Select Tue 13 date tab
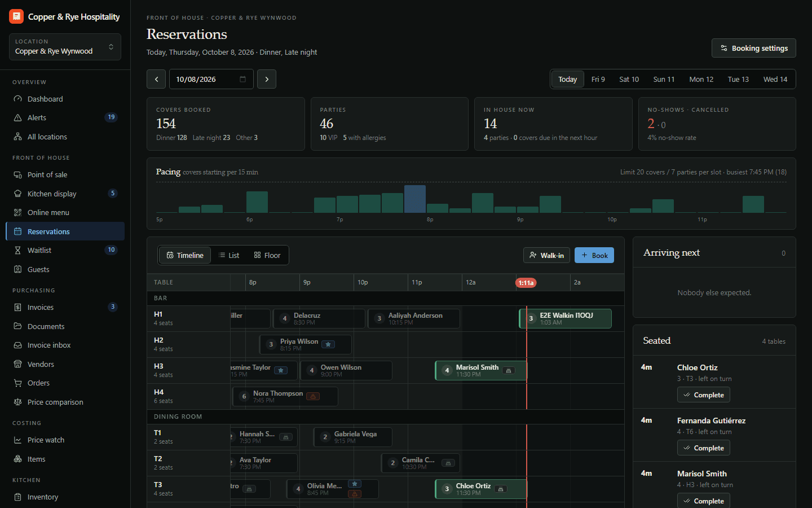This screenshot has height=508, width=812. (x=738, y=79)
